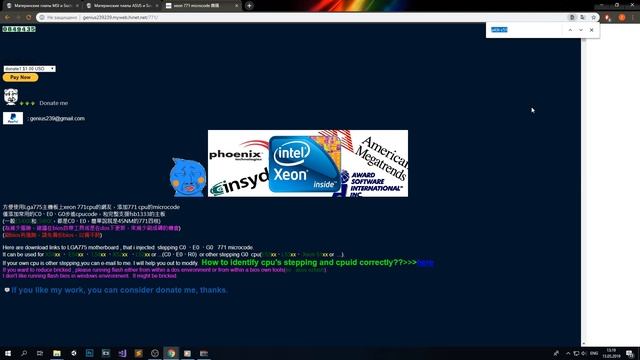Click the Donate me label
Screen dimensions: 640x360
[53, 103]
